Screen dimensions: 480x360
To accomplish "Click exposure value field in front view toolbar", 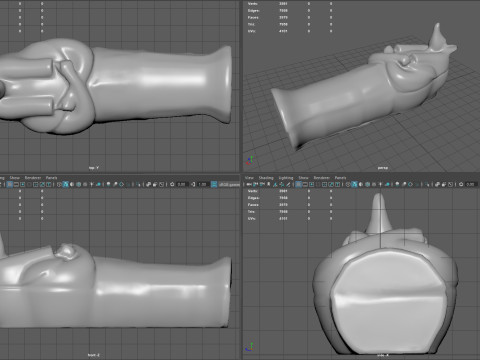I will (x=182, y=184).
